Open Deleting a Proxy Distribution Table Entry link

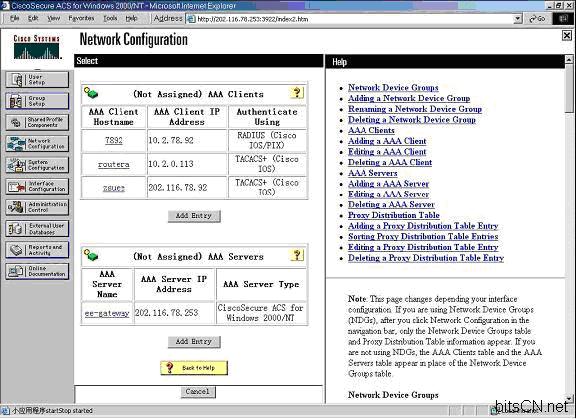click(426, 258)
